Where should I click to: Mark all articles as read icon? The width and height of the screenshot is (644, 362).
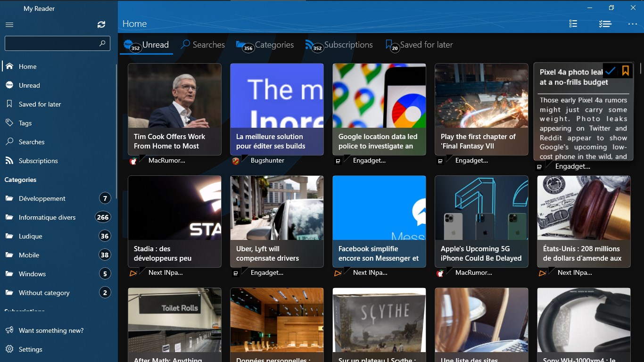click(x=605, y=24)
